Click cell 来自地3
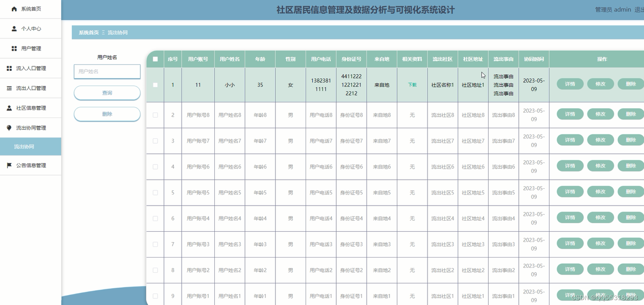Viewport: 644px width, 305px height. (382, 244)
